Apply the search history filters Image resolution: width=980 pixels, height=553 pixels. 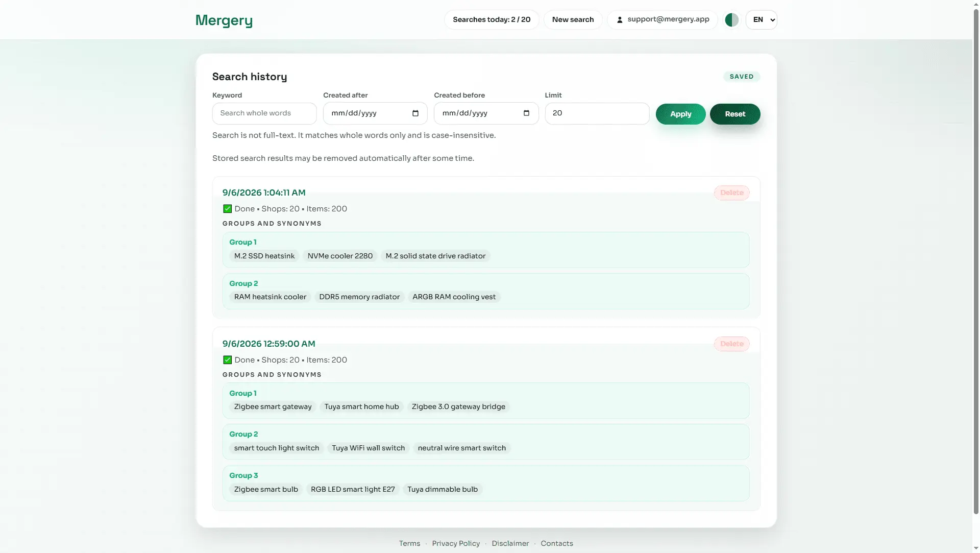[680, 114]
